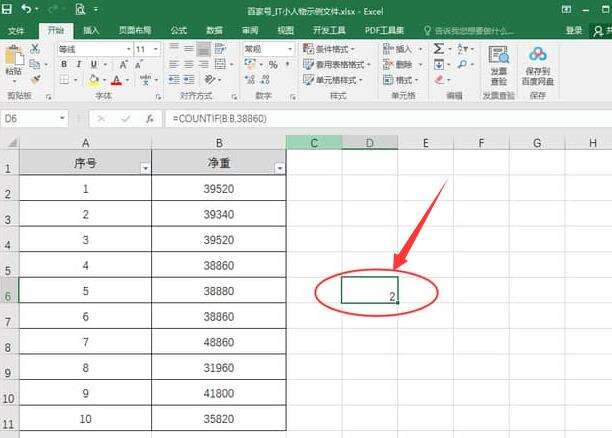Click the Decrease Decimal icon
The height and width of the screenshot is (438, 612).
pos(265,80)
